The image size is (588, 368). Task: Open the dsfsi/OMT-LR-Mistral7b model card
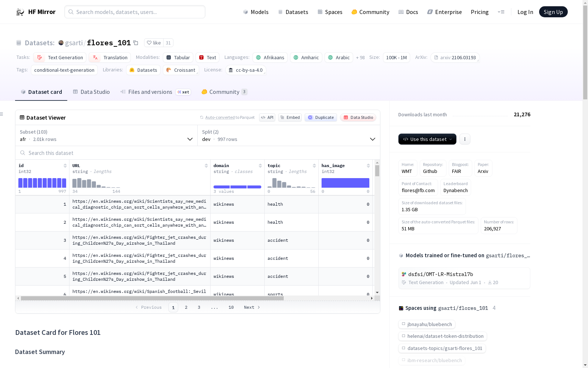(464, 278)
